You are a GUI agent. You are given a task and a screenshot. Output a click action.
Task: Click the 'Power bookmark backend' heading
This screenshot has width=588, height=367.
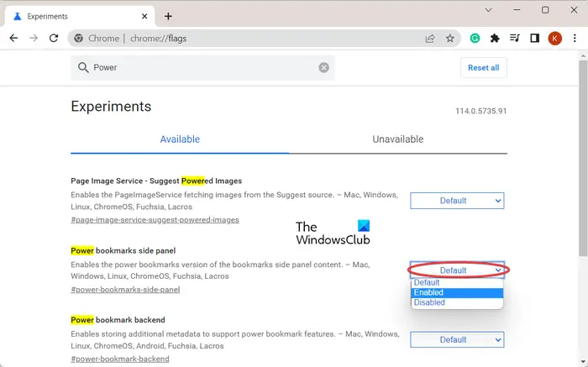point(118,320)
